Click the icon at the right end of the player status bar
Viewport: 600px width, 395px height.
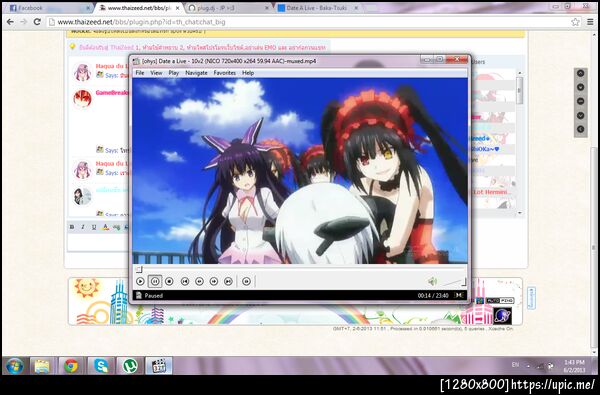pos(459,295)
